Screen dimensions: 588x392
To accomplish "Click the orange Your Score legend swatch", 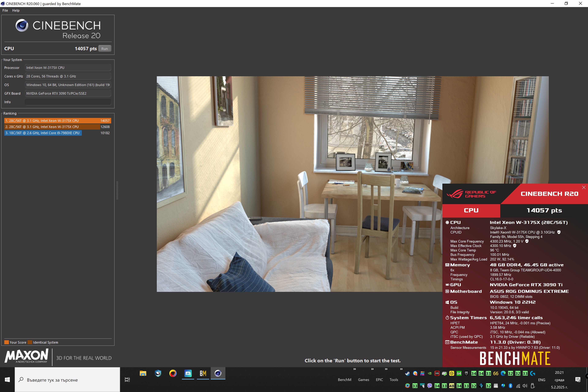I will tap(6, 343).
